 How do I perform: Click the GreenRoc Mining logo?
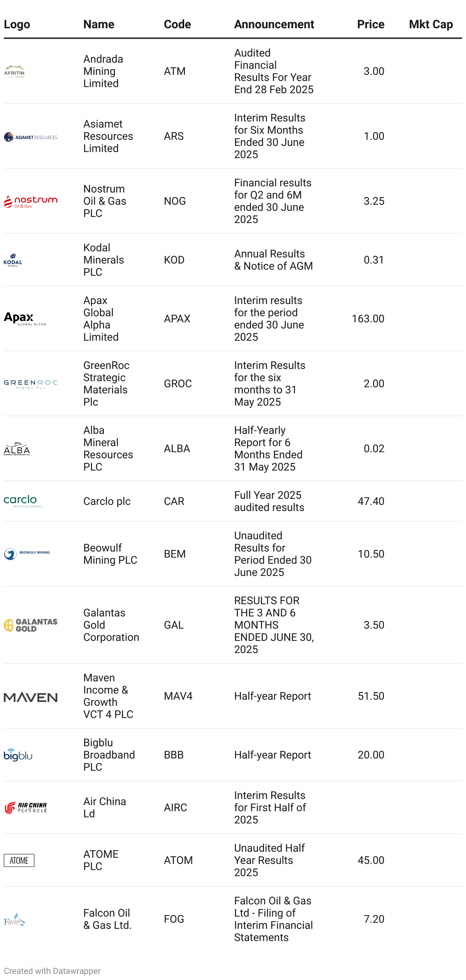coord(31,384)
